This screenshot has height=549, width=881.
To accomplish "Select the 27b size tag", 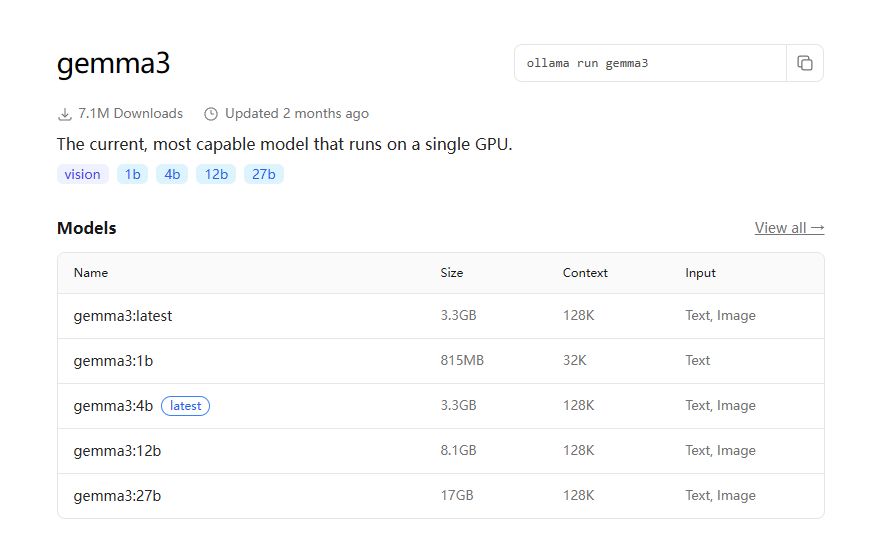I will click(264, 174).
